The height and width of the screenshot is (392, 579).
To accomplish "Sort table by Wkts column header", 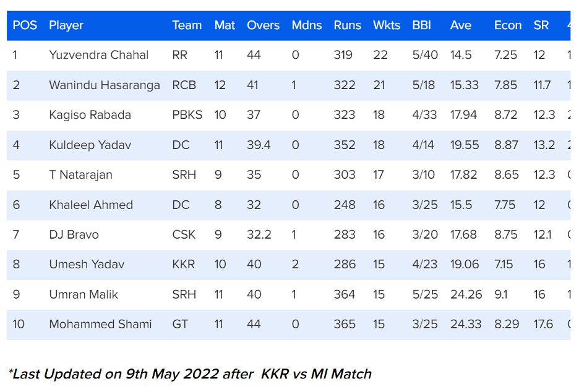I will click(x=387, y=25).
